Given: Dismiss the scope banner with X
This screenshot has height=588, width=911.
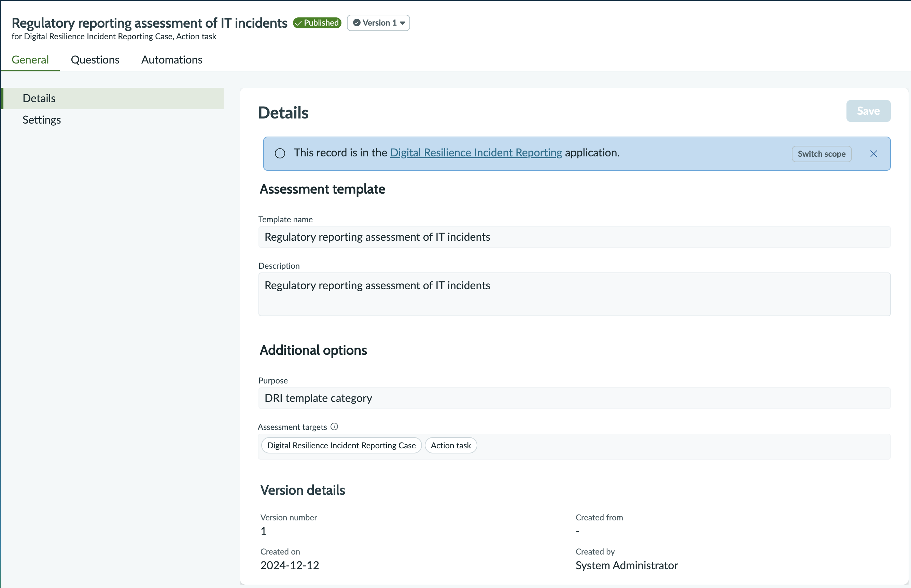Looking at the screenshot, I should coord(873,154).
